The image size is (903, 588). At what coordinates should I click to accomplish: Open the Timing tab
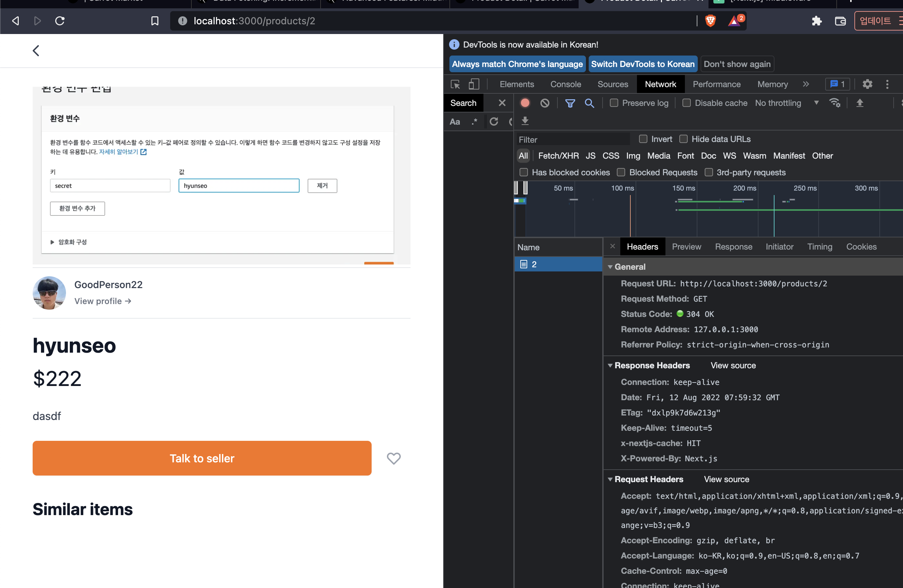tap(820, 247)
